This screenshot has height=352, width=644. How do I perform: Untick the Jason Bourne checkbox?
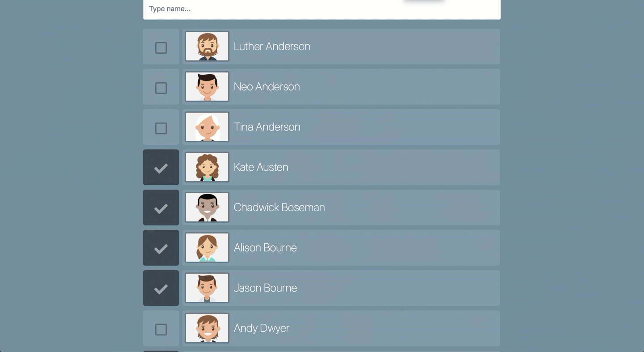pyautogui.click(x=161, y=288)
